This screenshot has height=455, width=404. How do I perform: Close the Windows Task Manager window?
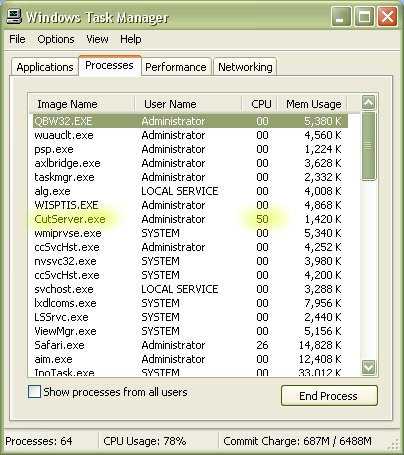pos(387,16)
